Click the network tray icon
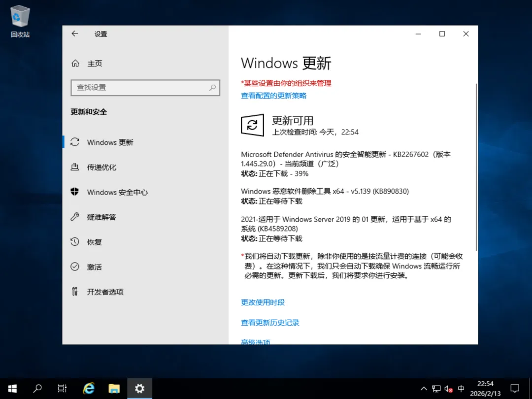The height and width of the screenshot is (399, 532). click(x=436, y=389)
